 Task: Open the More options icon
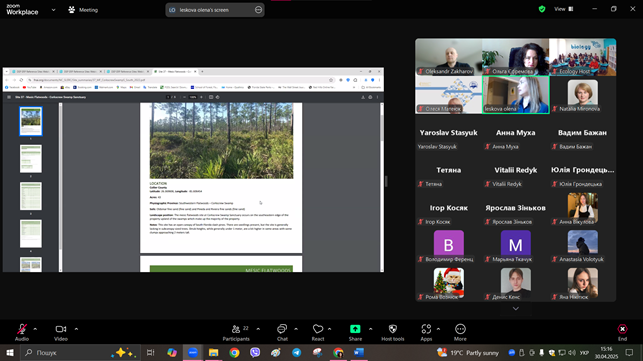[x=460, y=329]
